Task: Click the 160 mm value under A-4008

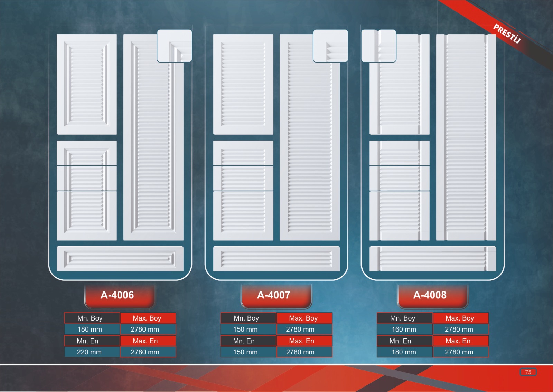Action: pyautogui.click(x=404, y=329)
